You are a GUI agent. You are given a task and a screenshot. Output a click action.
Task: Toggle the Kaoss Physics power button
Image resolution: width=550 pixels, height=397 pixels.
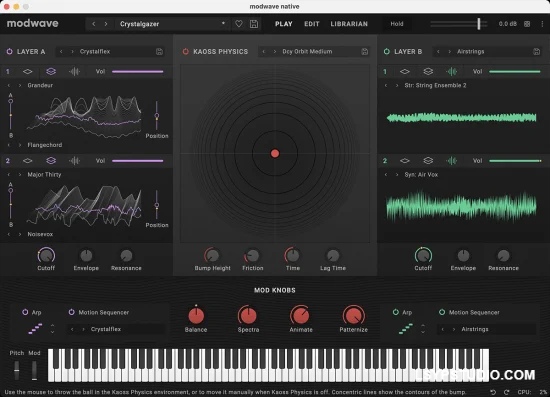pos(186,52)
